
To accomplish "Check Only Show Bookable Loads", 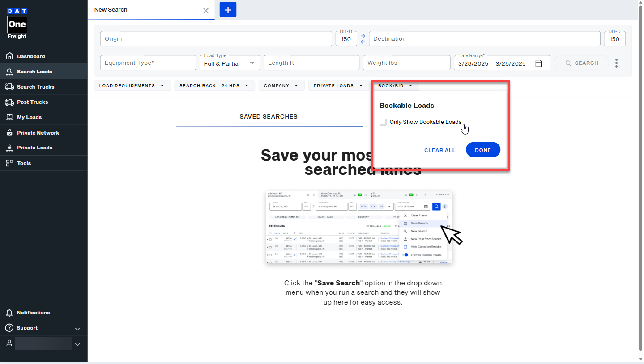I will 383,122.
